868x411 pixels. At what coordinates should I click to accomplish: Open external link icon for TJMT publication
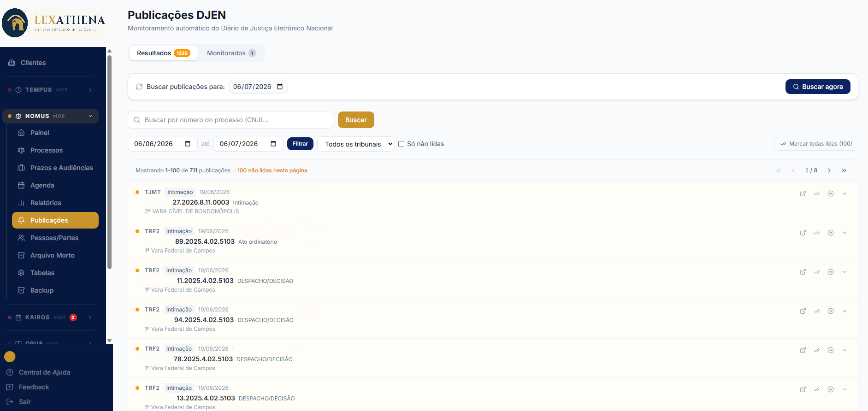803,194
